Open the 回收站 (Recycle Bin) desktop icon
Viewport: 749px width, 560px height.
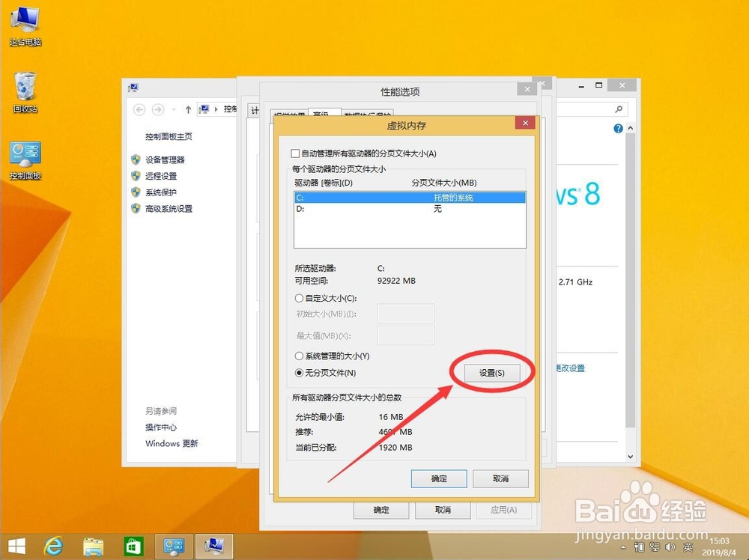(25, 84)
